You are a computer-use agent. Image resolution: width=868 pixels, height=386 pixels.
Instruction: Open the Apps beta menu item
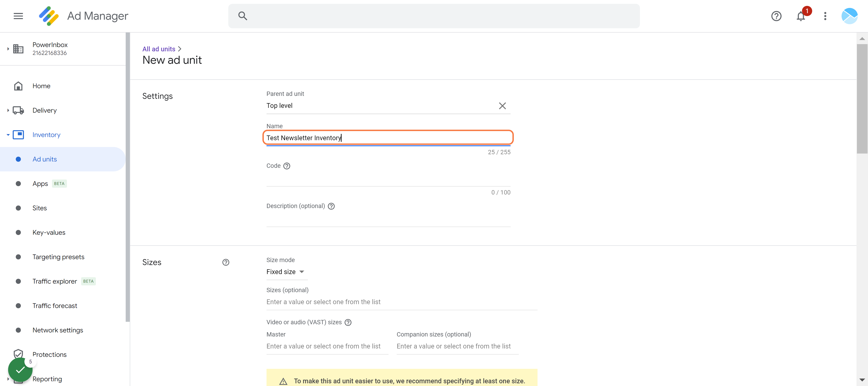[63, 183]
